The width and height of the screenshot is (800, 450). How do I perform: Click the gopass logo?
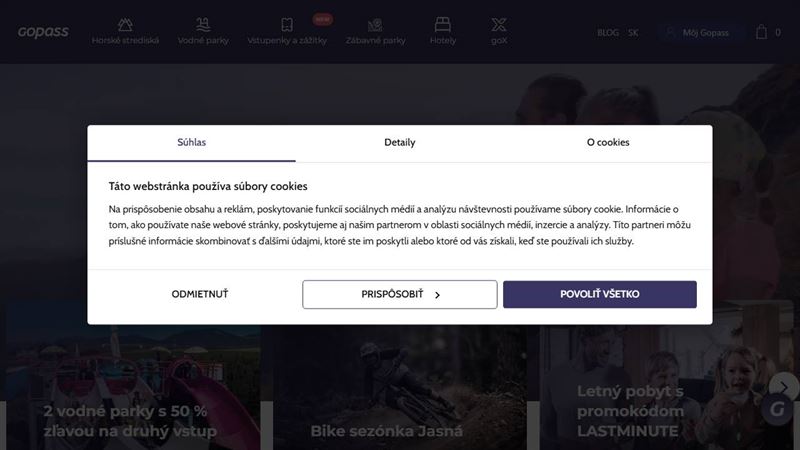pos(43,32)
